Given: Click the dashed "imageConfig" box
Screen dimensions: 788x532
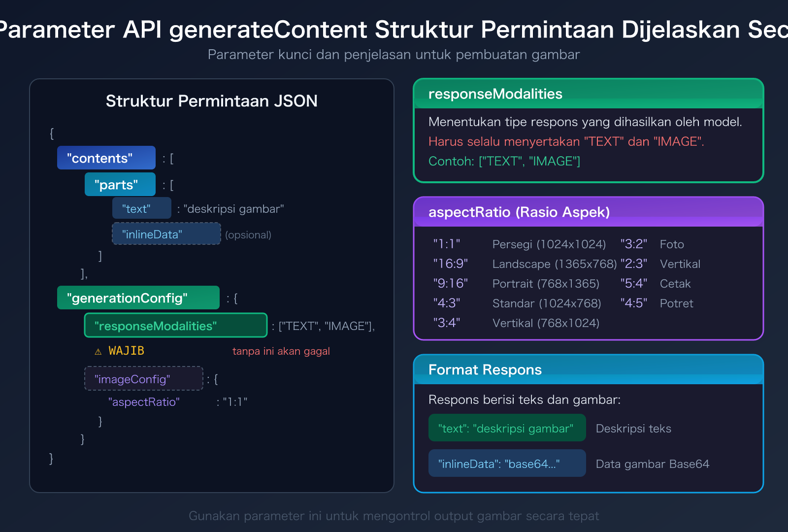Looking at the screenshot, I should (143, 379).
